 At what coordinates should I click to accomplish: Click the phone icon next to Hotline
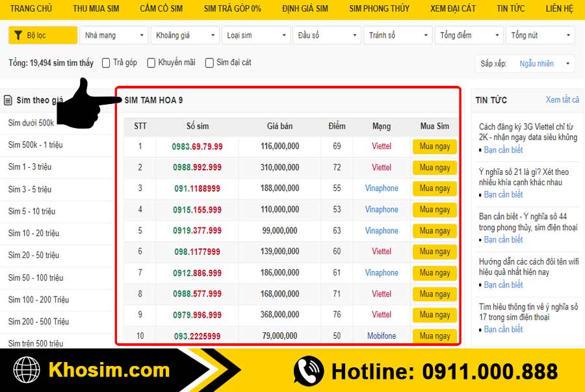308,371
